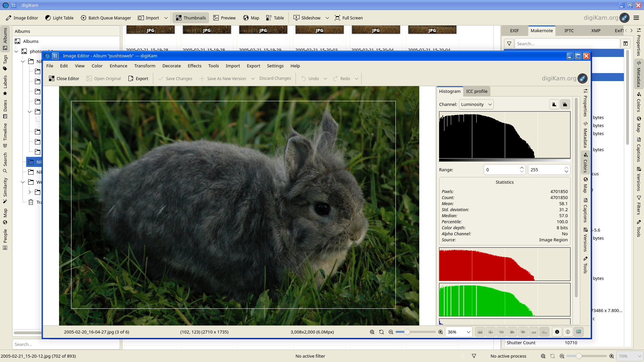Image resolution: width=644 pixels, height=362 pixels.
Task: Toggle under-exposure indicator in status bar
Action: [557, 332]
